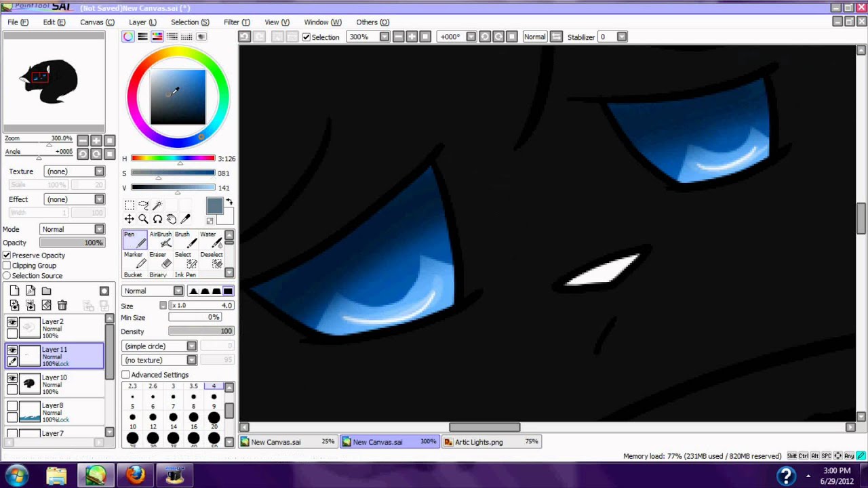Show the RGB slider panel
Image resolution: width=868 pixels, height=488 pixels.
coord(142,37)
